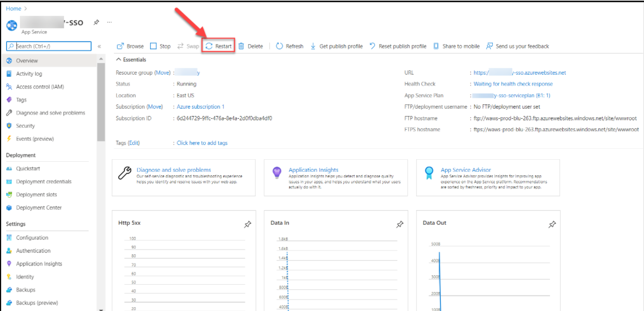Pin the Http 5xx chart
The image size is (644, 311).
[x=248, y=224]
